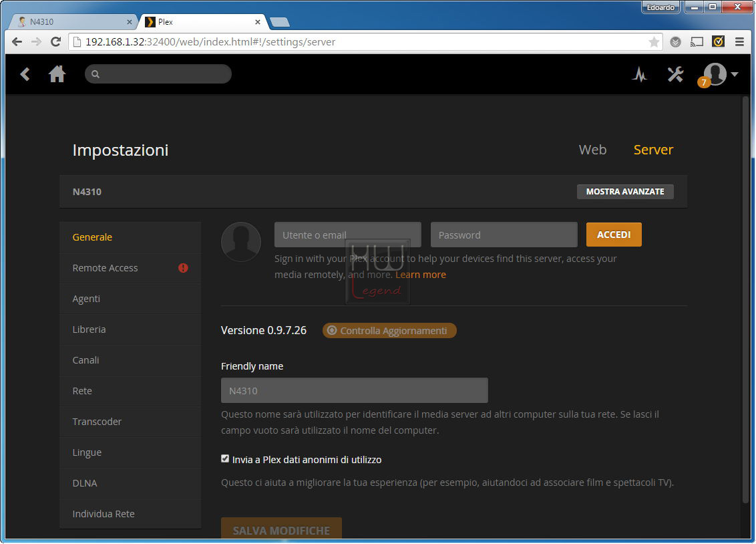Close the N4310 browser tab
Screen dimensions: 756x544
coord(129,21)
